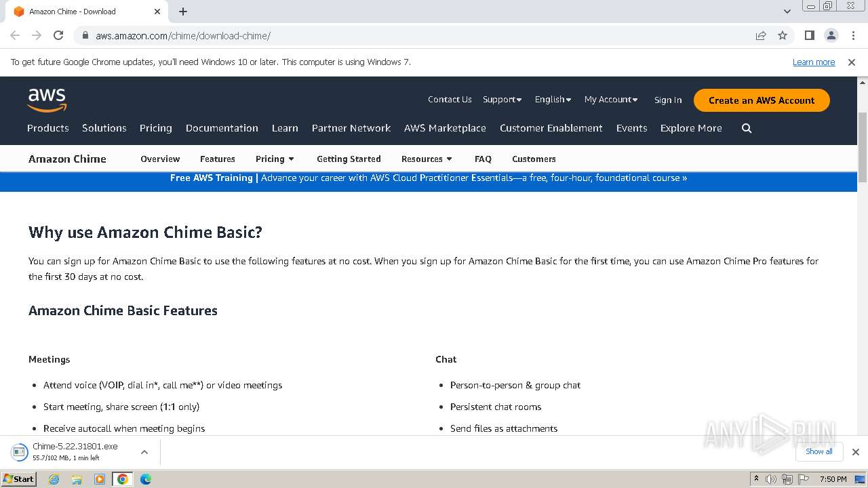Share this page via address bar icon
Image resolution: width=868 pixels, height=488 pixels.
pos(761,36)
